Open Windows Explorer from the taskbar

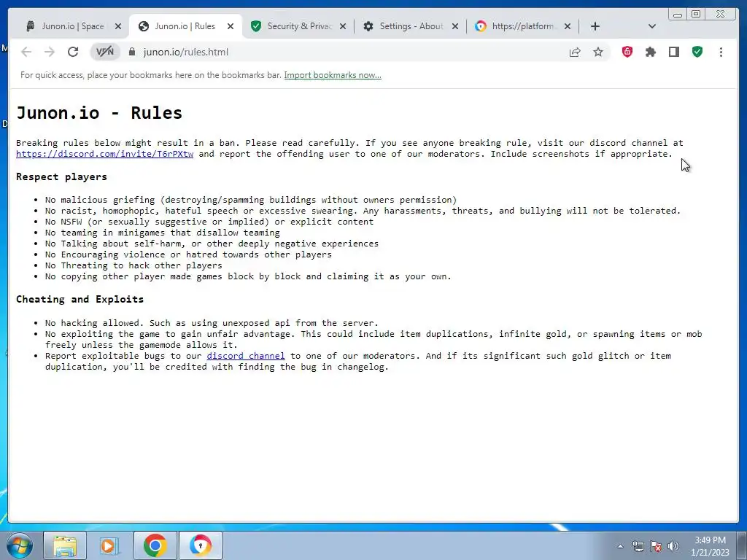(x=65, y=545)
